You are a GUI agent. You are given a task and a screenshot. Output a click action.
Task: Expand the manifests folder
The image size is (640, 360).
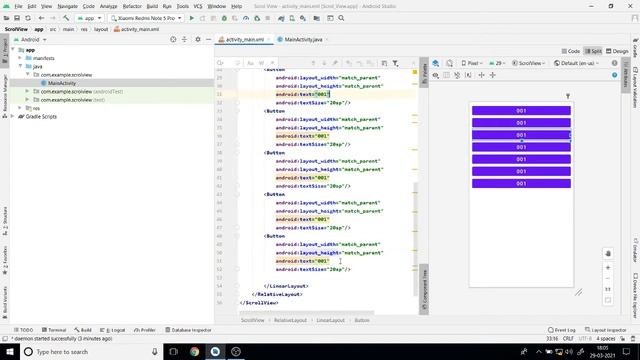click(20, 58)
